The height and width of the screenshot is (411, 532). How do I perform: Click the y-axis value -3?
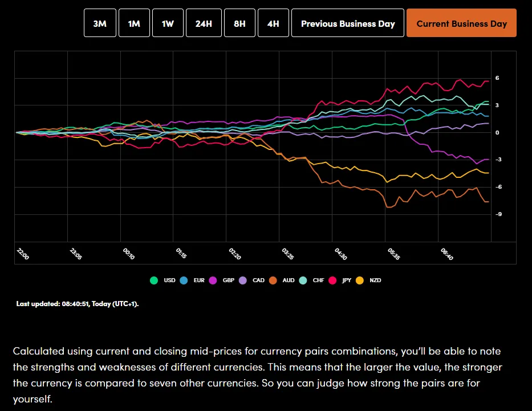coord(498,160)
